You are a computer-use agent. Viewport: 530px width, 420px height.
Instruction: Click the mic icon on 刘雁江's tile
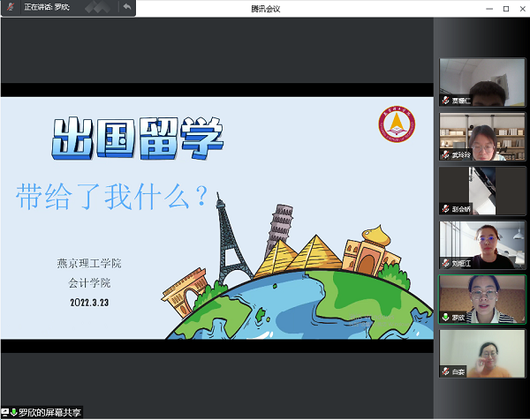coord(445,263)
